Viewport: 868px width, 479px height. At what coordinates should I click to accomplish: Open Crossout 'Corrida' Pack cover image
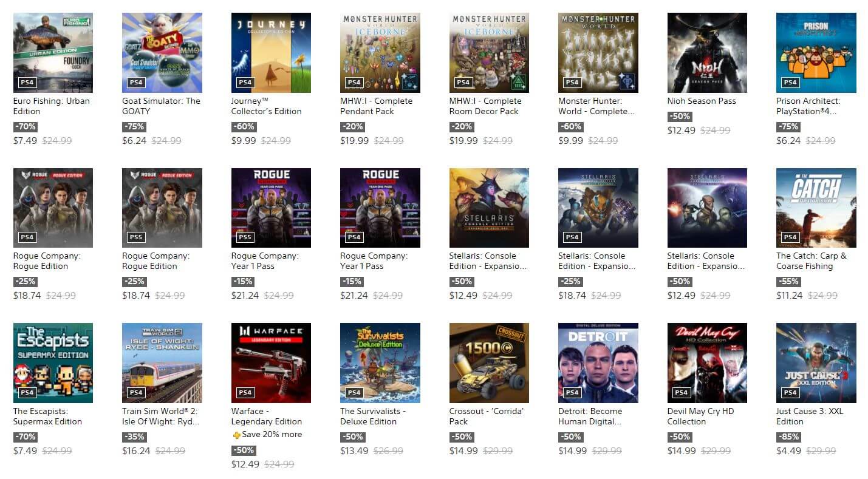pos(489,363)
